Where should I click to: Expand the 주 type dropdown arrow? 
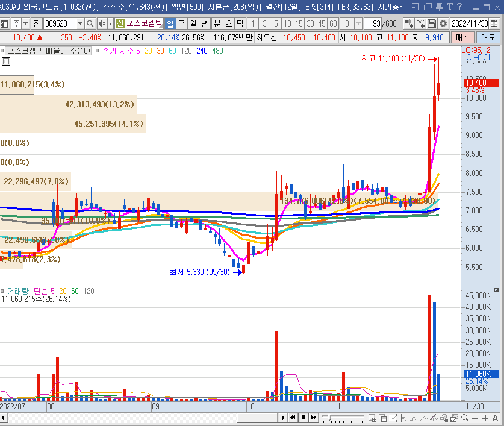(26, 23)
